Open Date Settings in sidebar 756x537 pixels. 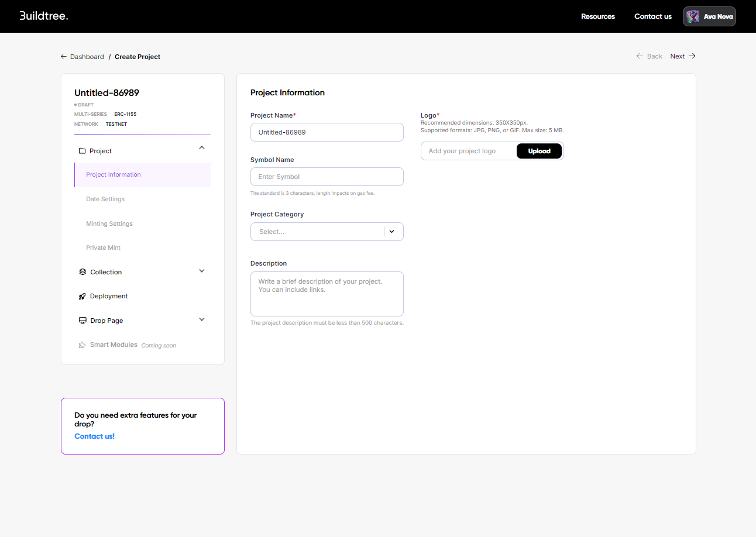(x=105, y=199)
